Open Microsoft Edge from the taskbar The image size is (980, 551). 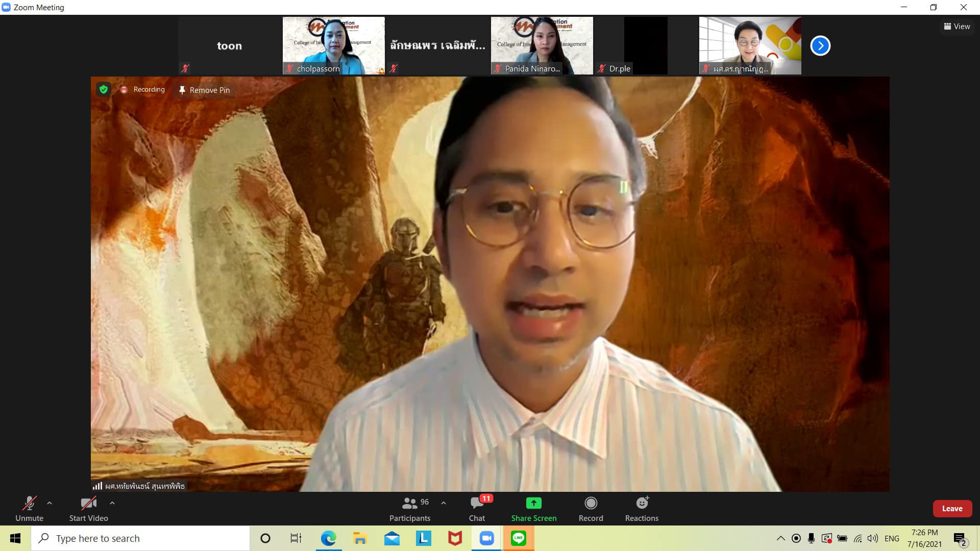[x=328, y=538]
